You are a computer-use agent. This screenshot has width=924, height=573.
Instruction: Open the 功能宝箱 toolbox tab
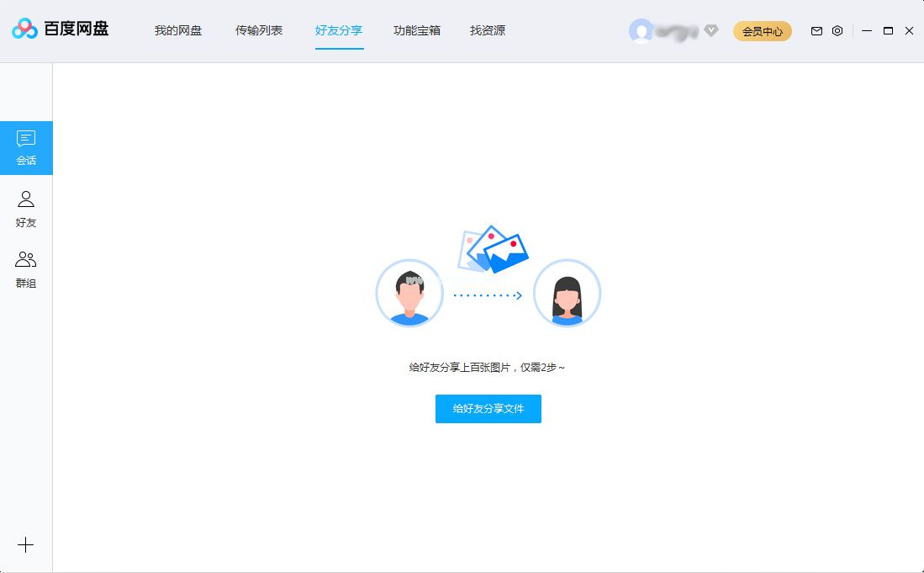click(416, 29)
